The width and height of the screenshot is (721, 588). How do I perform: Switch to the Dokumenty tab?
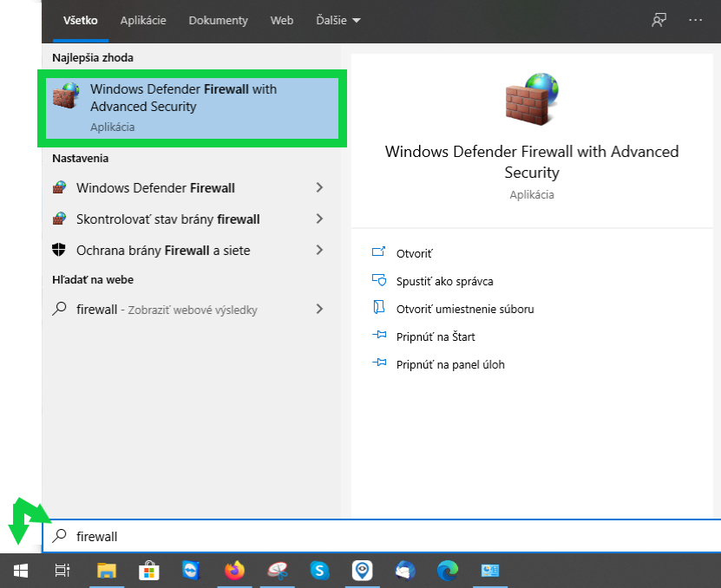(218, 21)
